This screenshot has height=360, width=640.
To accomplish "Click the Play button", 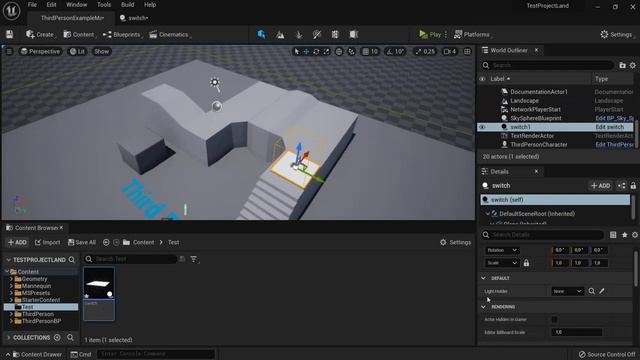I will 430,35.
